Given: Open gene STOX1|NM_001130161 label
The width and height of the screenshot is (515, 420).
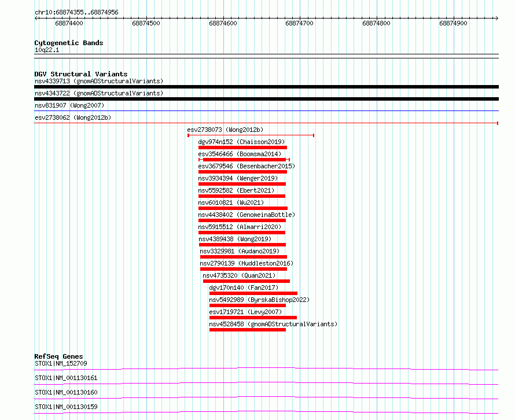Looking at the screenshot, I should (66, 378).
